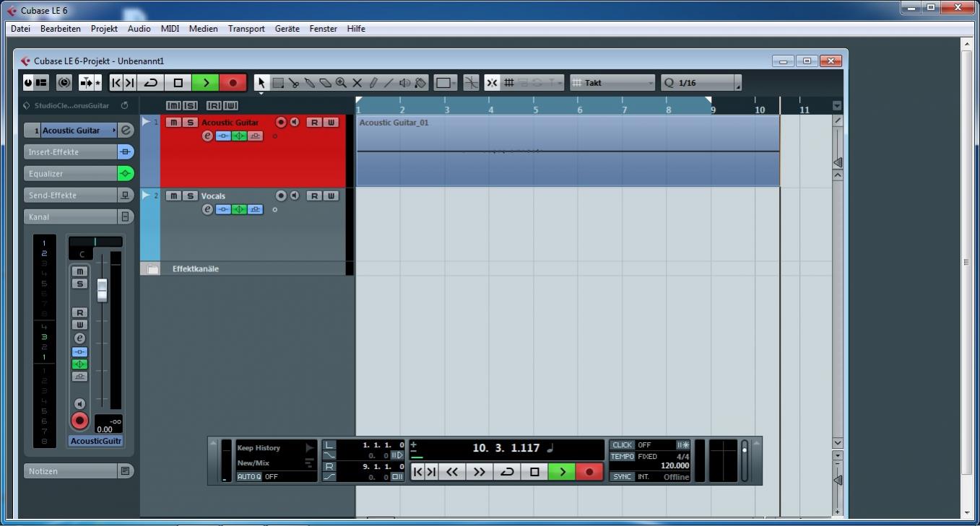Click the inspector pan control
980x526 pixels.
(x=95, y=242)
